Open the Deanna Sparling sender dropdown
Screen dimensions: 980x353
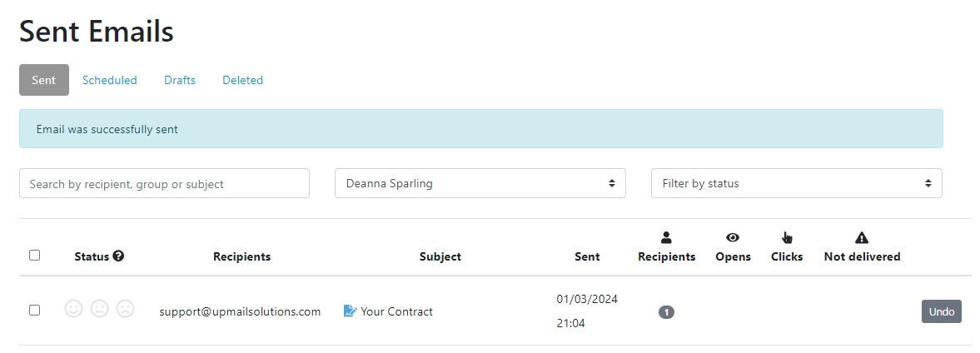click(x=480, y=184)
